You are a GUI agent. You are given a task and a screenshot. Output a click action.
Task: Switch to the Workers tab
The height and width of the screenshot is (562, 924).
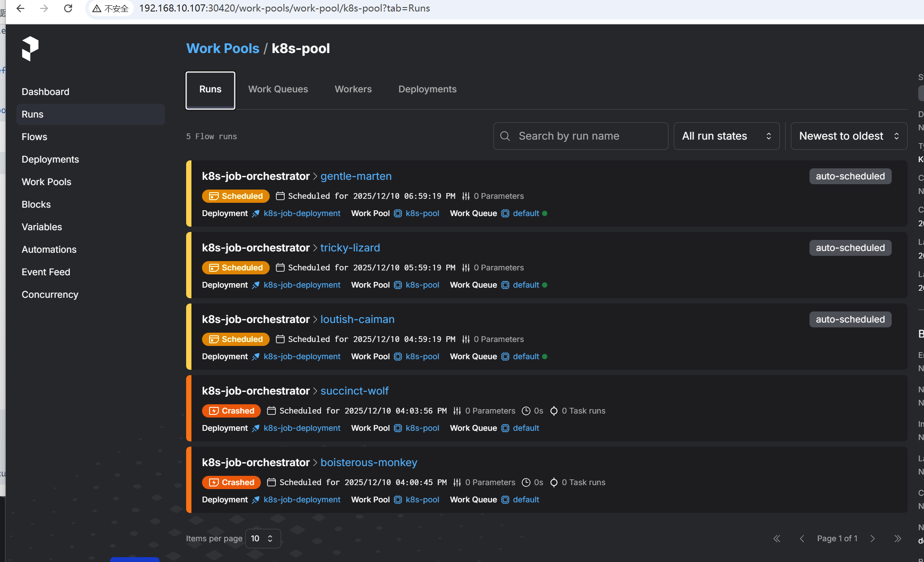click(x=353, y=89)
